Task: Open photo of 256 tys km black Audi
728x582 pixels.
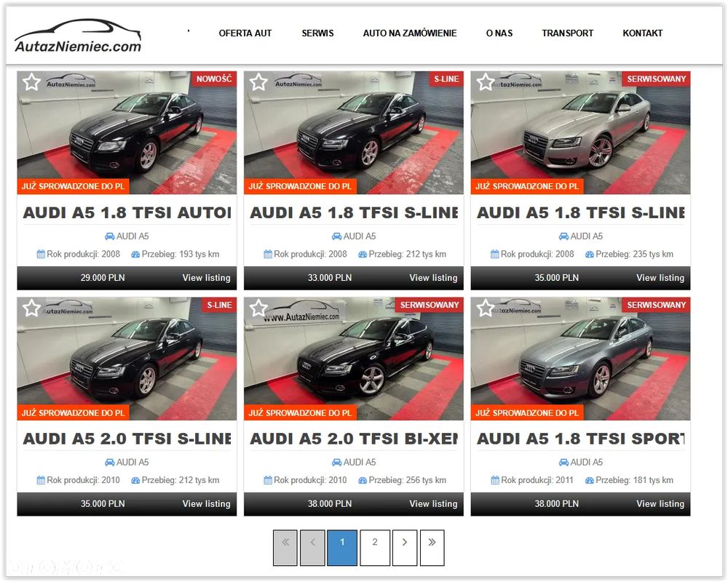Action: [x=354, y=359]
